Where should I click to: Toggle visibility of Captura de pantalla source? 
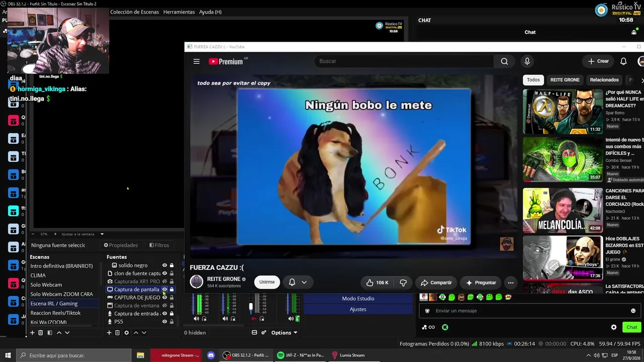[x=165, y=290]
